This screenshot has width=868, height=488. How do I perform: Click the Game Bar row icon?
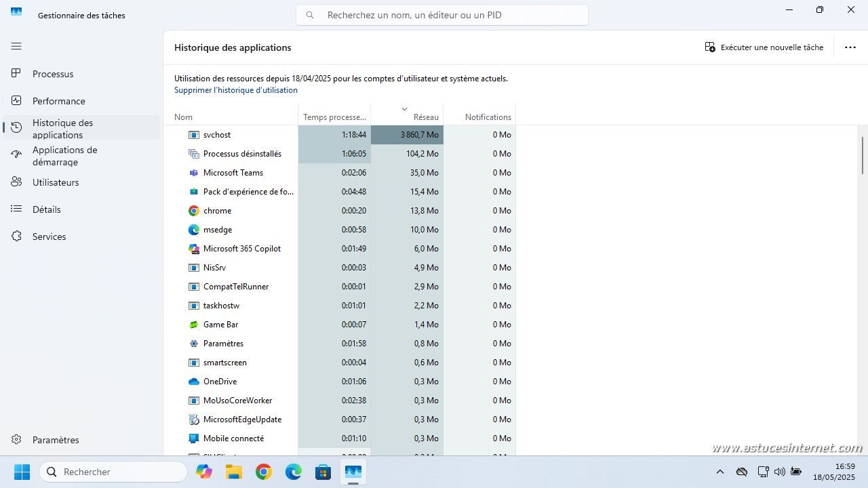(194, 325)
